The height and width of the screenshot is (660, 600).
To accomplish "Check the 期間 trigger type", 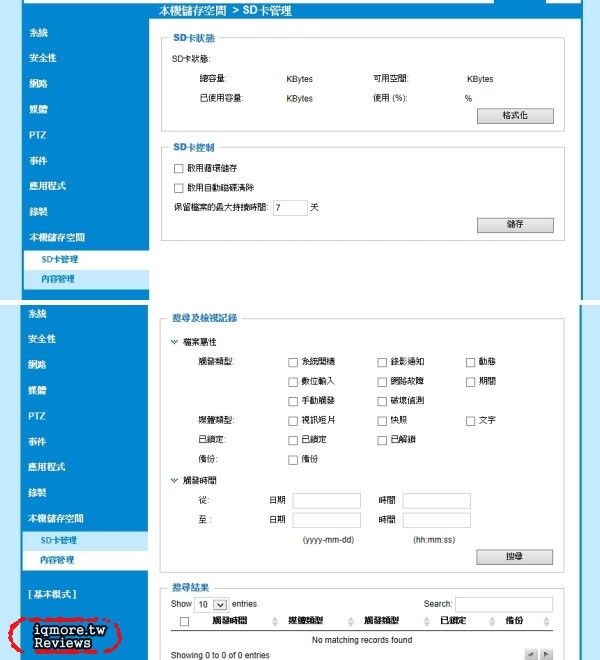I will click(470, 382).
